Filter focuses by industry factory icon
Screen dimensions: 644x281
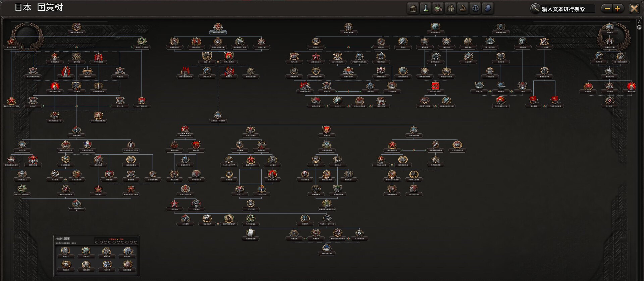coord(438,8)
